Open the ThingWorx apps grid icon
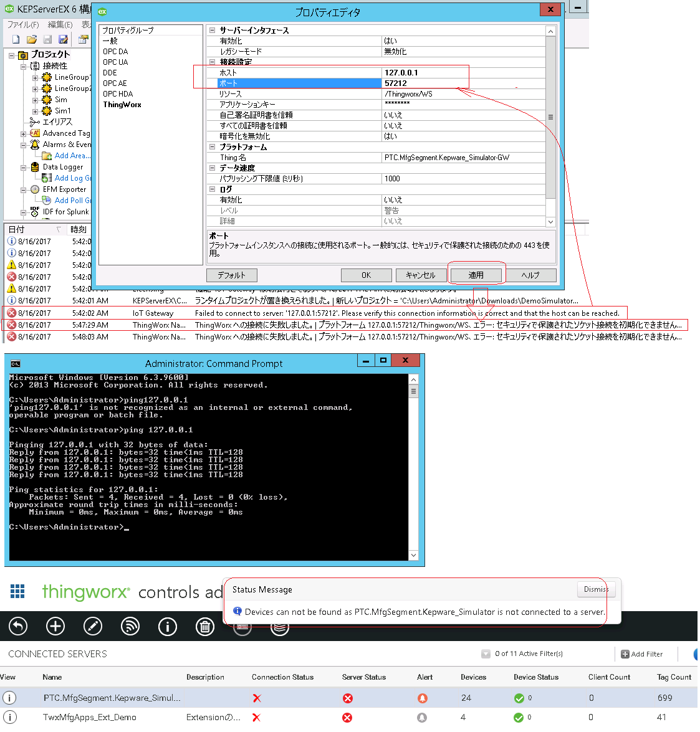The width and height of the screenshot is (700, 732). click(x=17, y=591)
